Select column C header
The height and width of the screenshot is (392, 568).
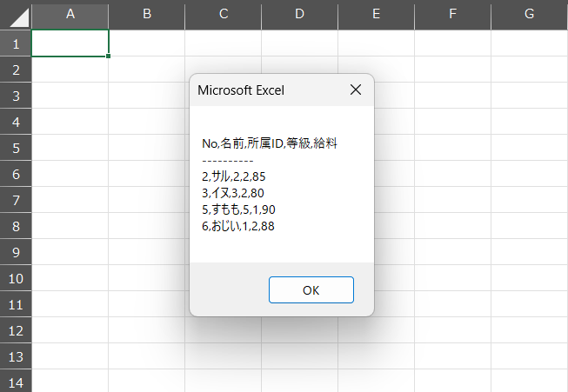(224, 15)
